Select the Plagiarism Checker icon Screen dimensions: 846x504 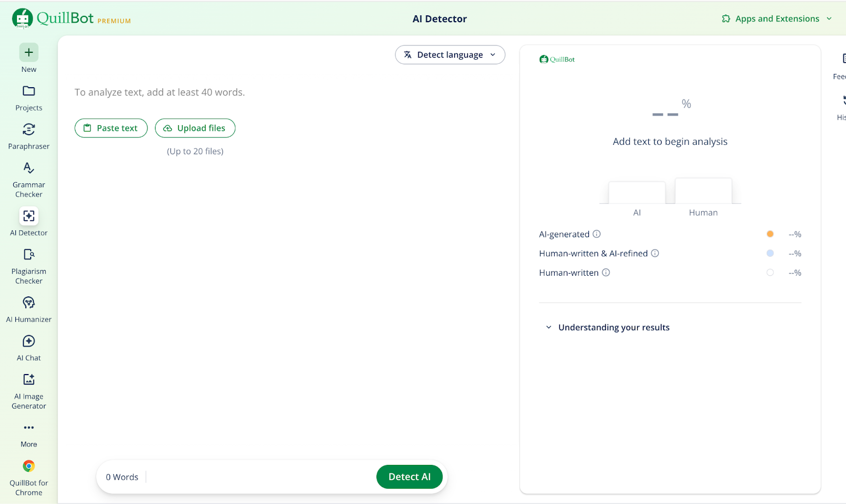point(29,255)
